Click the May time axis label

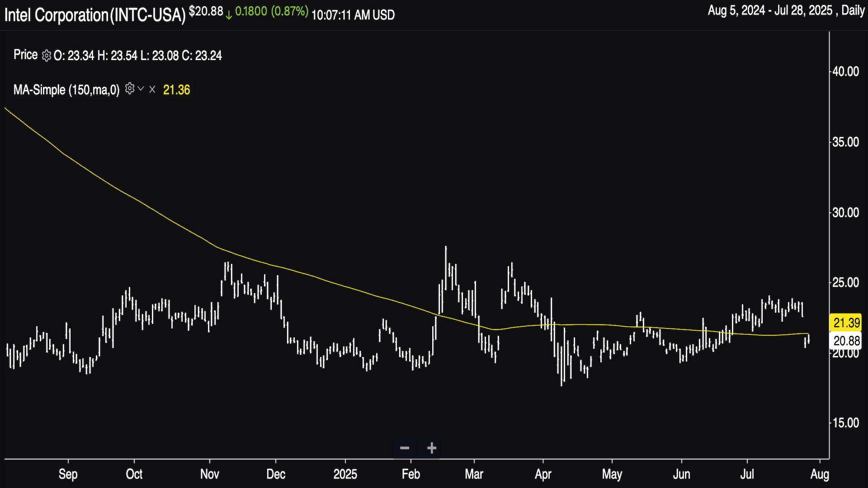coord(612,474)
